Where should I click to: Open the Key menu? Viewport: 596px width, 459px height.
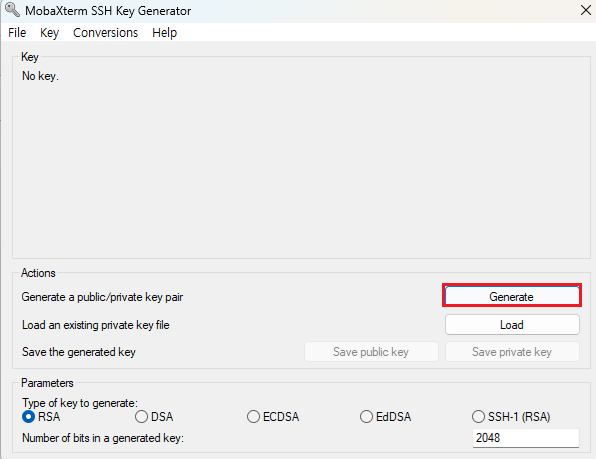[49, 33]
